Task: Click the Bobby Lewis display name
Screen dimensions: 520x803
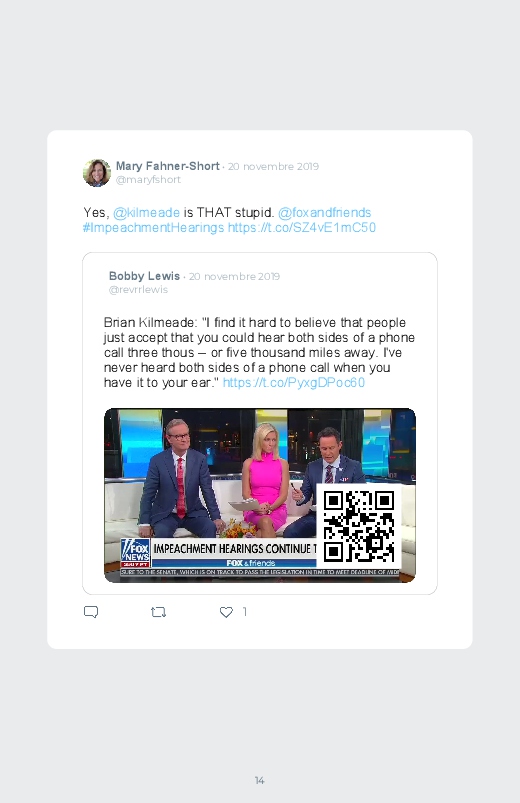Action: click(144, 276)
